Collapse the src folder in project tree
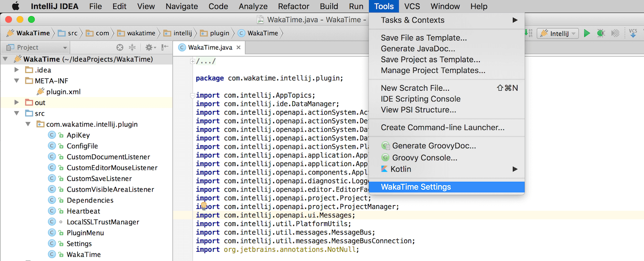The image size is (644, 261). 17,113
